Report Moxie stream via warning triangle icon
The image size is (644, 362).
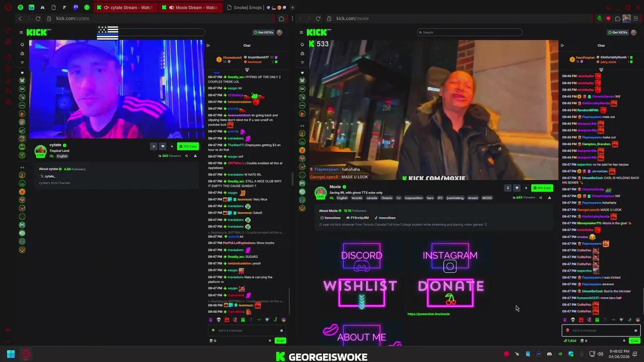(x=549, y=198)
